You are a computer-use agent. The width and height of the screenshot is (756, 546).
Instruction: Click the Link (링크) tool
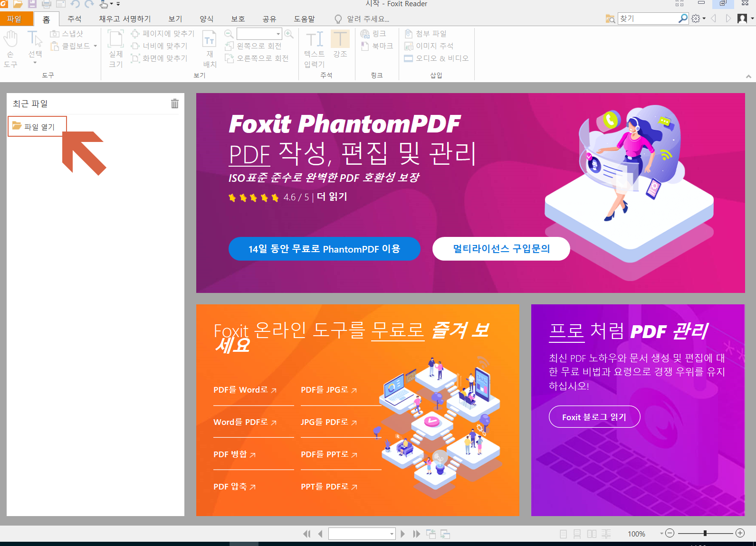point(373,34)
